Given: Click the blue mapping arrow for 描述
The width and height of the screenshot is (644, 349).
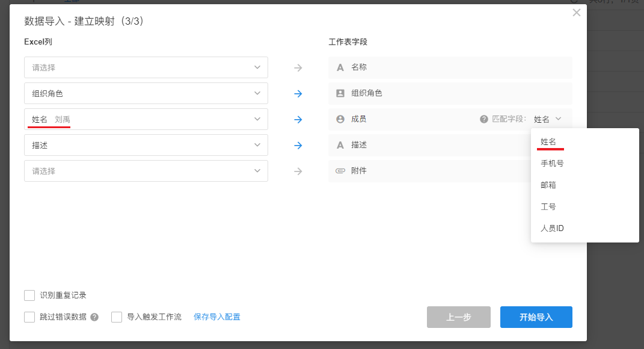Looking at the screenshot, I should [x=298, y=145].
